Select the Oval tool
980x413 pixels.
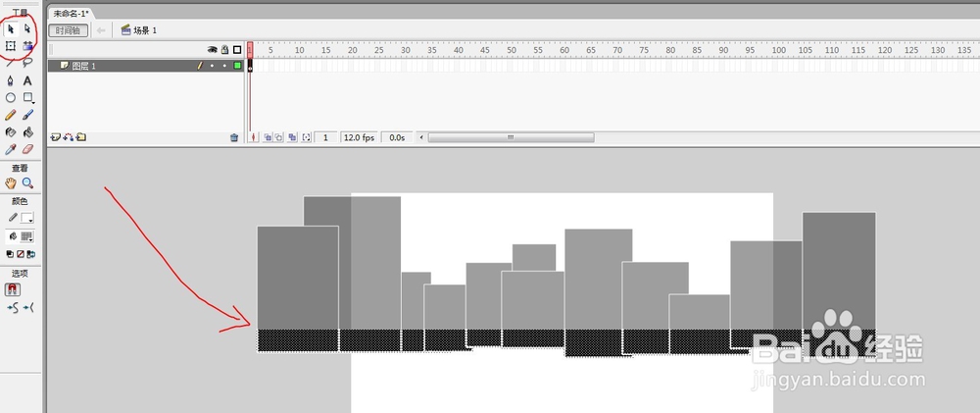point(11,98)
